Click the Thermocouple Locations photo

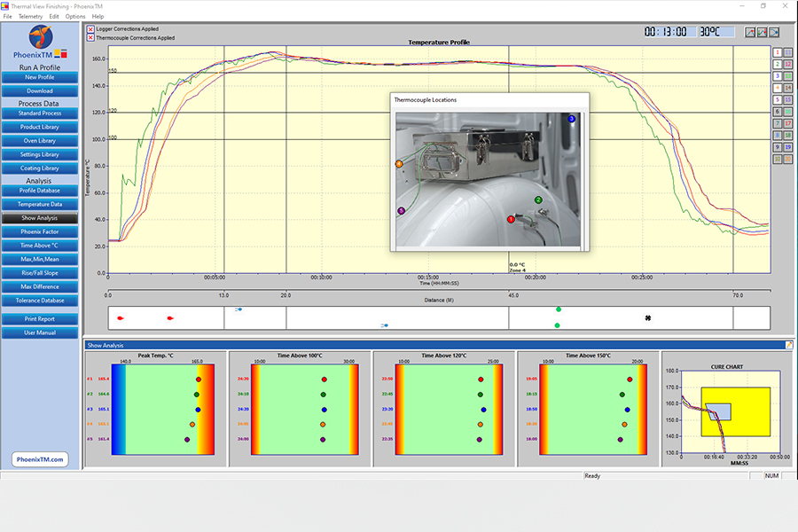488,179
